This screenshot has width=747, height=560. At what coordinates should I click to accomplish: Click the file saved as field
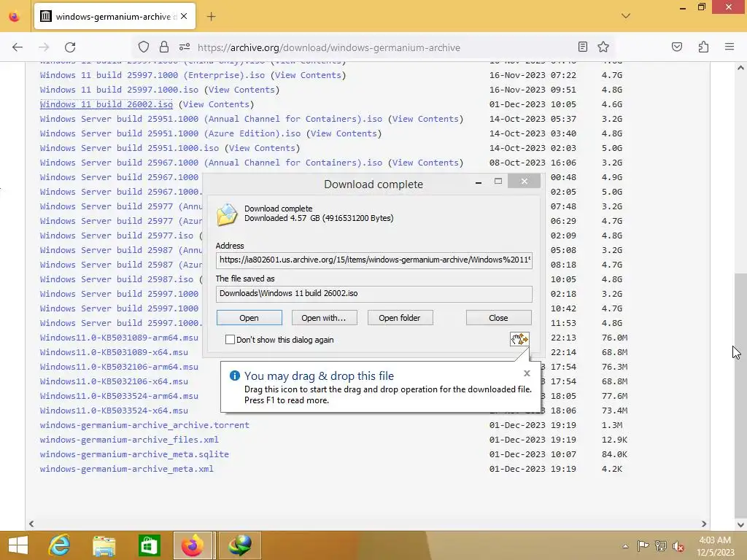point(374,294)
